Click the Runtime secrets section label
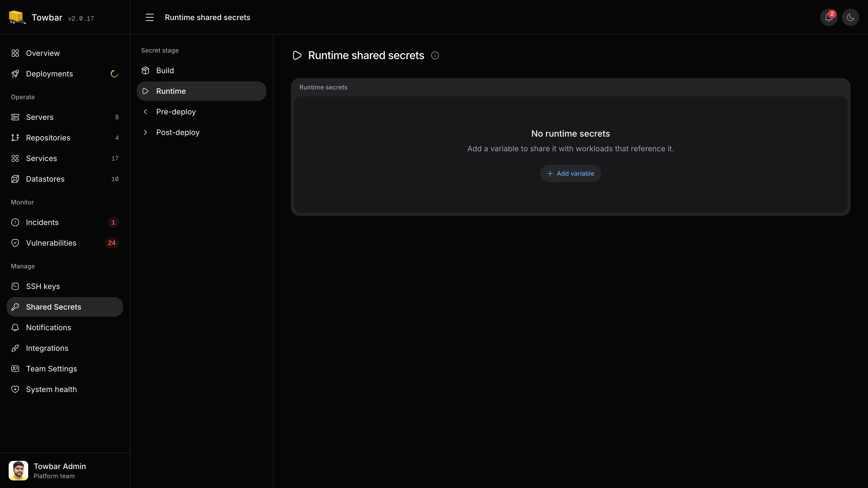The width and height of the screenshot is (868, 488). (324, 87)
